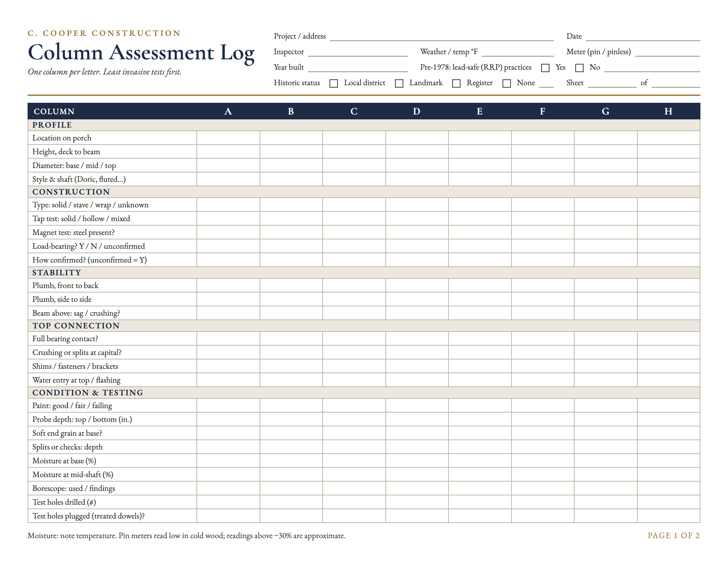
Task: Click 'Test holes plugged (treated dowels)?' label
Action: click(x=89, y=516)
